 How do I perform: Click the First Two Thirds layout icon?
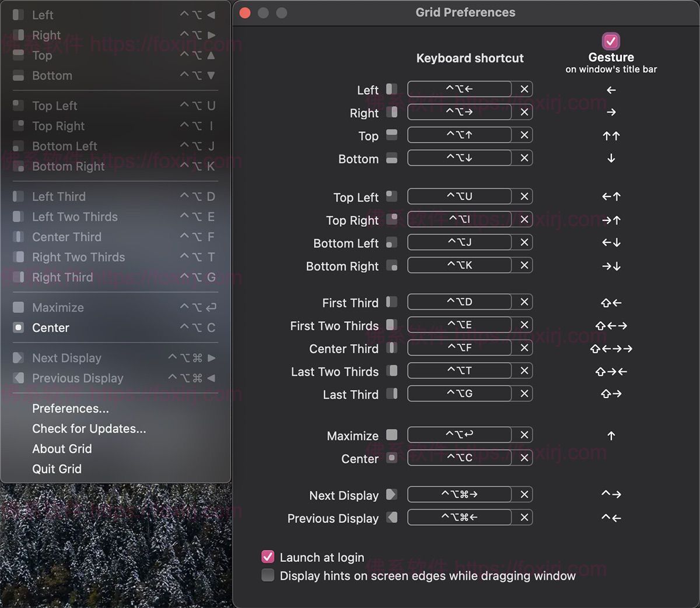click(392, 325)
